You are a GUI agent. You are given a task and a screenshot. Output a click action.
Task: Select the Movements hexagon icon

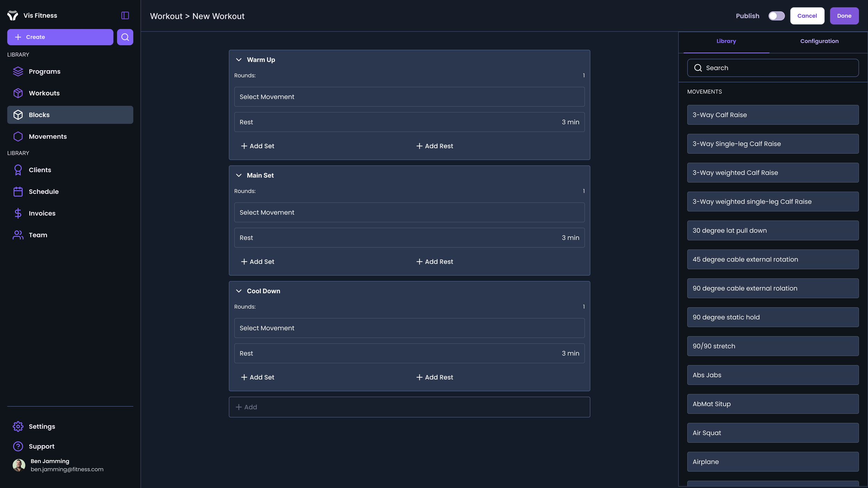[x=18, y=136]
